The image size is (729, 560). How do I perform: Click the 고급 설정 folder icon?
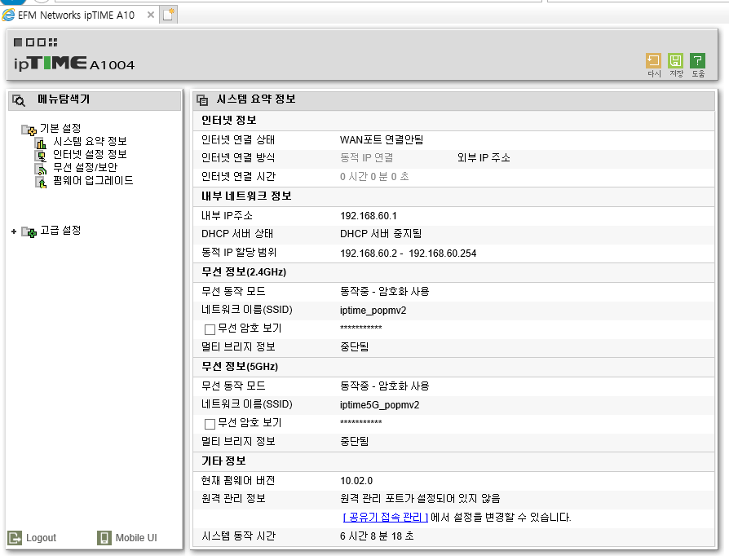(x=29, y=231)
